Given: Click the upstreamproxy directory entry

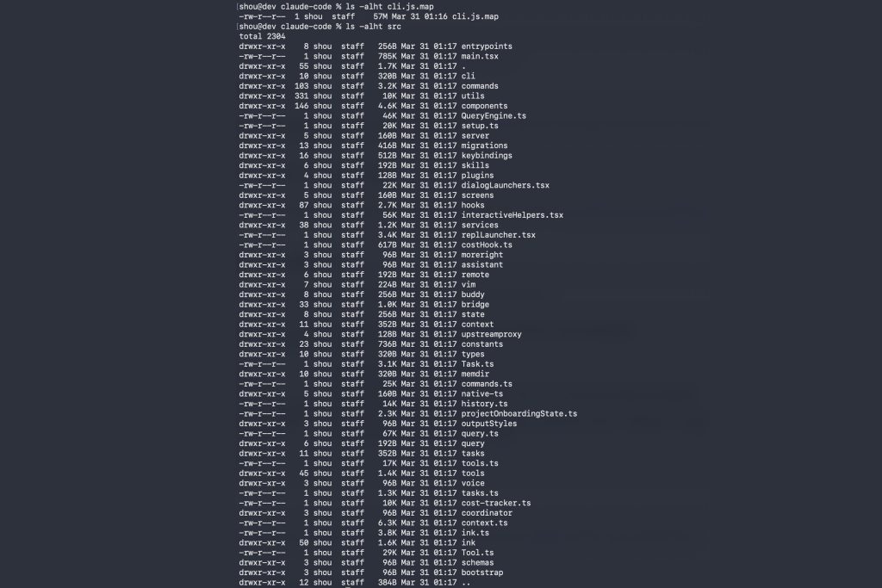Looking at the screenshot, I should (491, 334).
